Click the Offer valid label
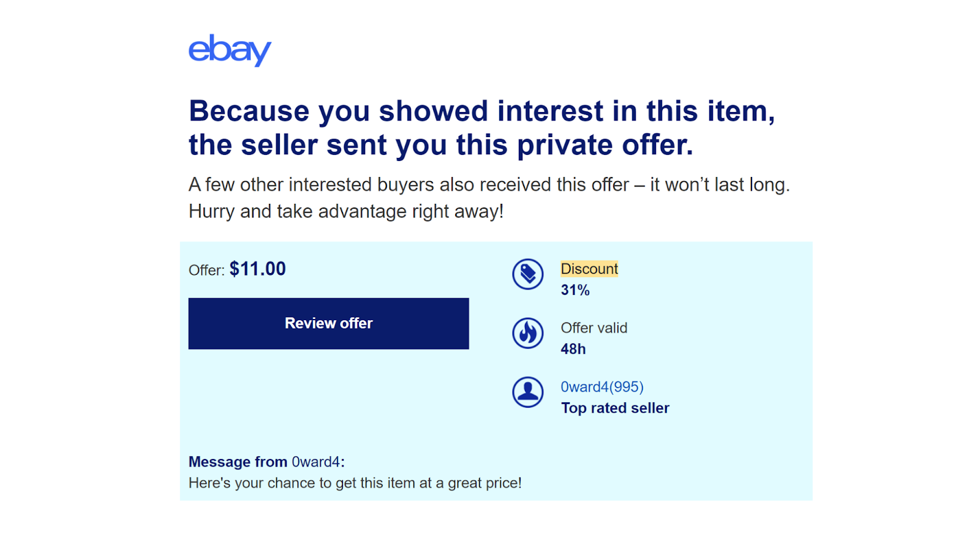Screen dimensions: 980x535 tap(594, 327)
